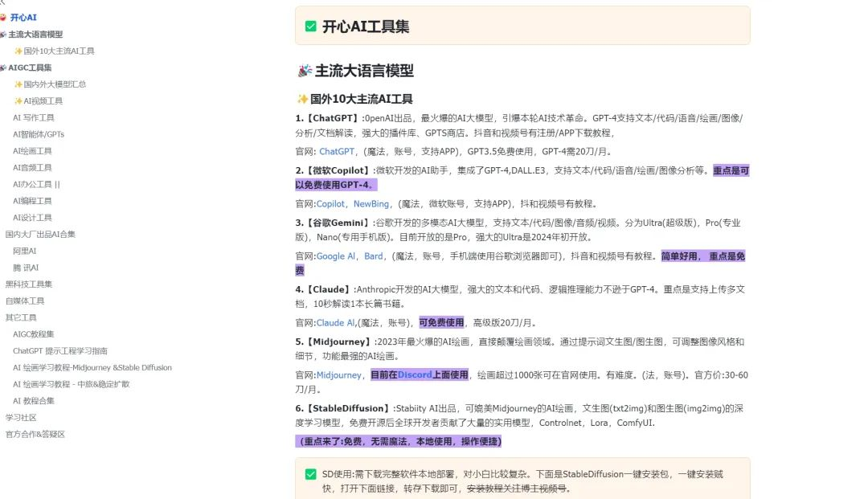Click the sparkle icon beside 国外10大主流AI工具 heading

(302, 99)
